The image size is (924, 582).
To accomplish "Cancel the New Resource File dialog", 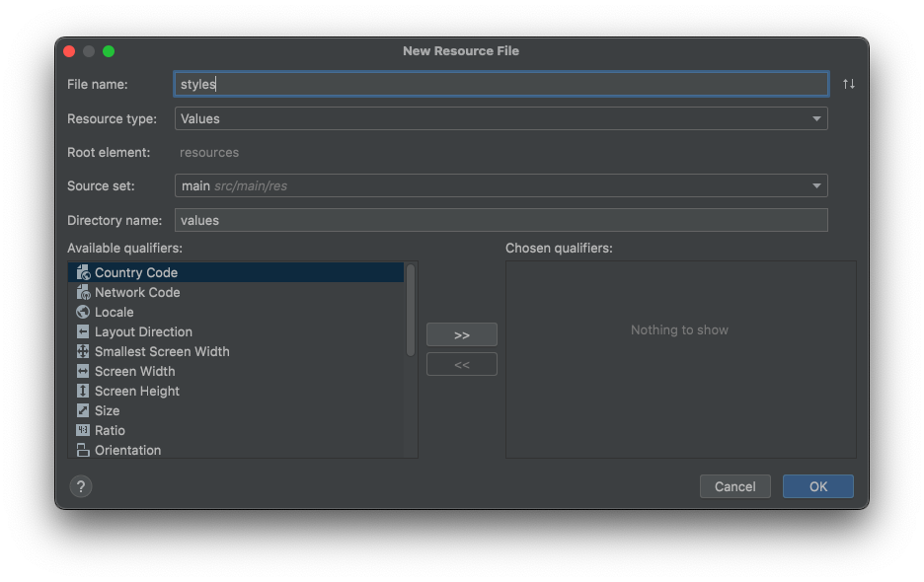I will (734, 486).
